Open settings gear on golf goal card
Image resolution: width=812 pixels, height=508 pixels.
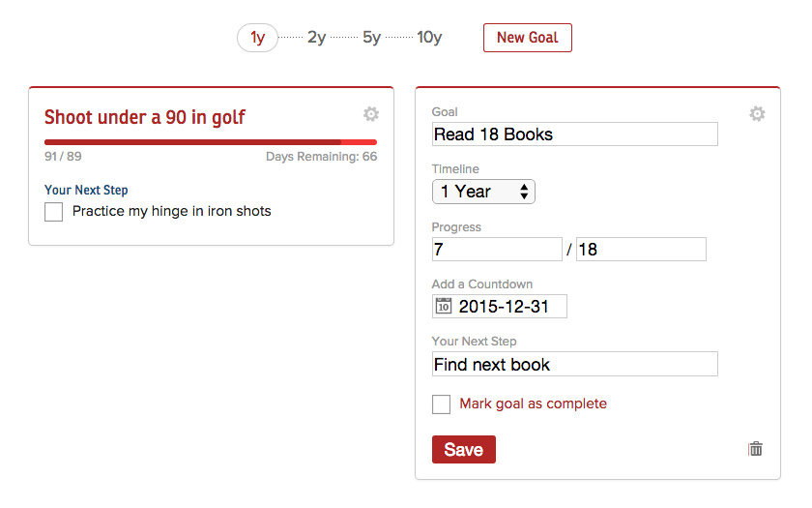(371, 114)
